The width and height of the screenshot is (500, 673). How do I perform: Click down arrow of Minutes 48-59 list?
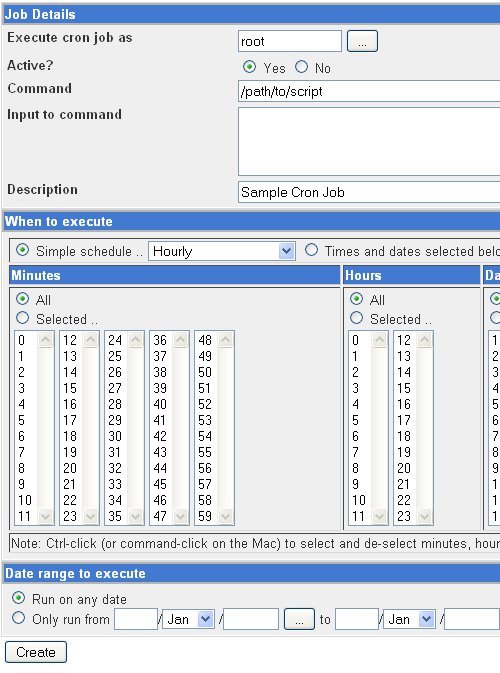coord(225,515)
